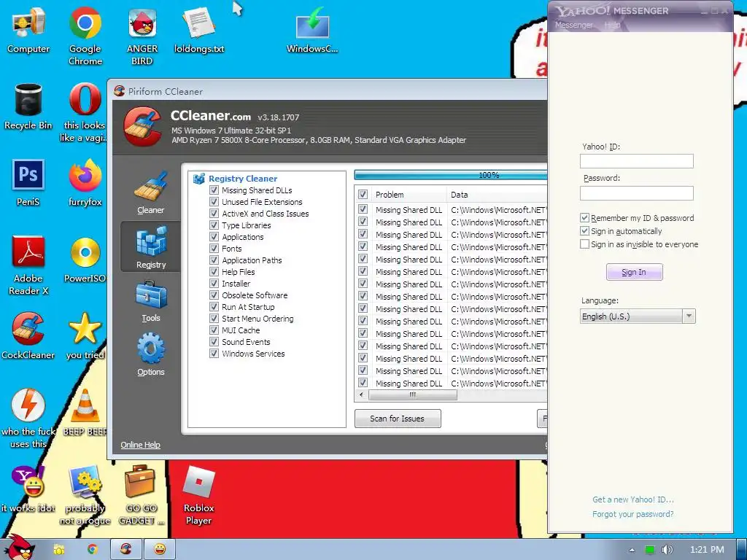Viewport: 747px width, 560px height.
Task: Toggle Obsolete Software checkbox
Action: (214, 295)
